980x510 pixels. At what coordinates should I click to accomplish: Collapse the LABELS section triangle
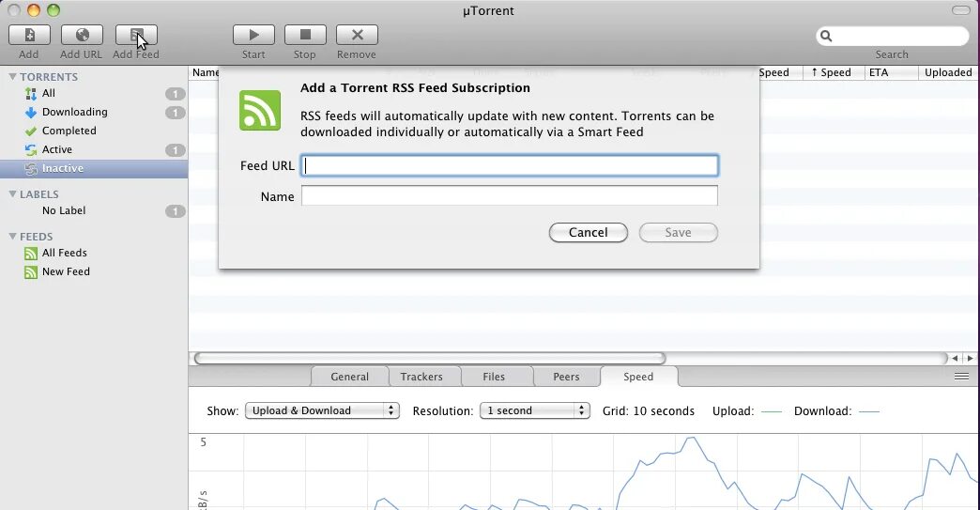pyautogui.click(x=12, y=193)
